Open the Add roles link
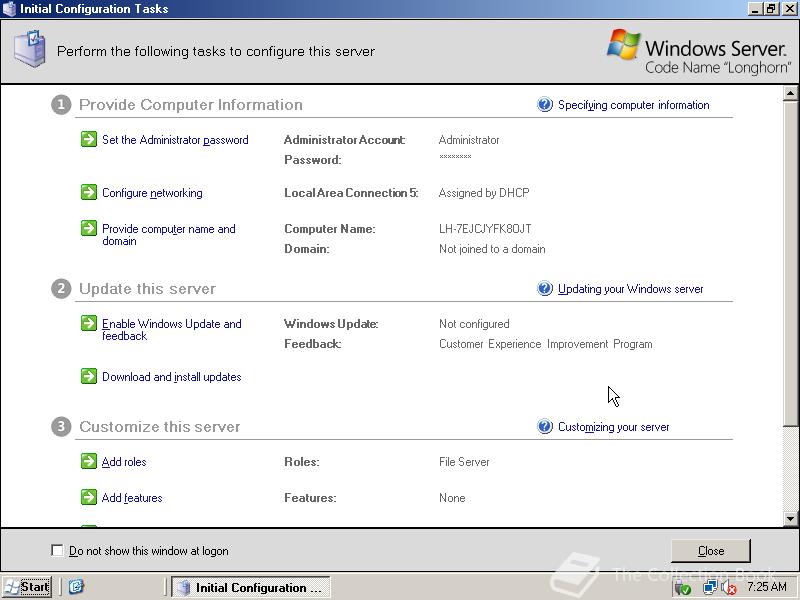The width and height of the screenshot is (800, 600). pyautogui.click(x=124, y=462)
